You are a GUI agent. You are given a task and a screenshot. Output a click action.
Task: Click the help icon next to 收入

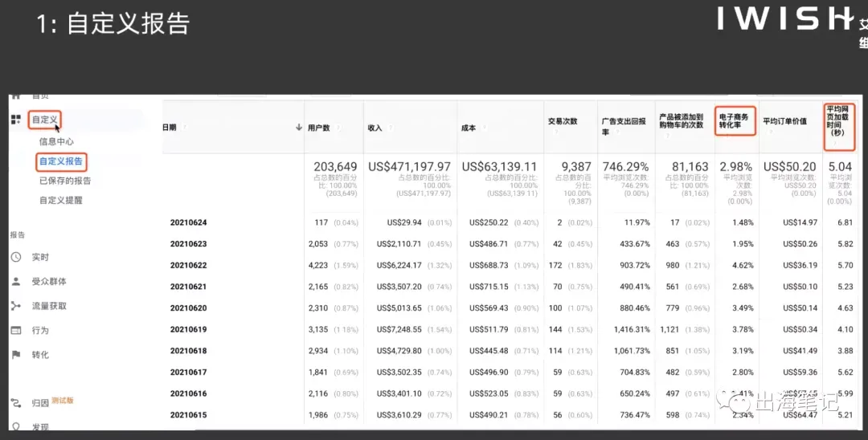point(390,128)
